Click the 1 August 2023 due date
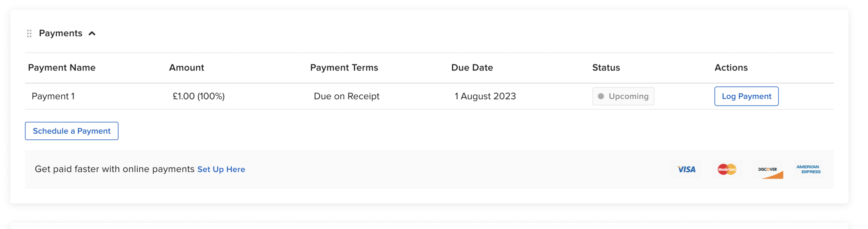This screenshot has height=229, width=868. tap(485, 96)
